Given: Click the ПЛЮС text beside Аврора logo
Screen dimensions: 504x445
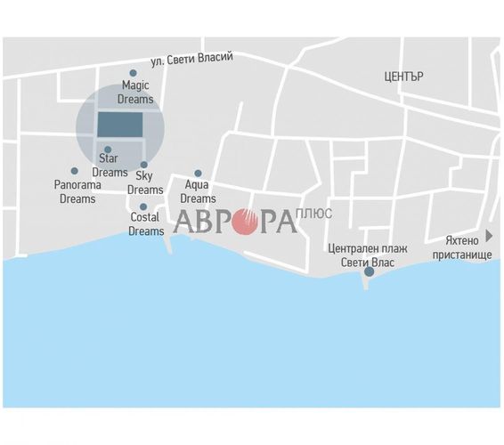Looking at the screenshot, I should (313, 214).
